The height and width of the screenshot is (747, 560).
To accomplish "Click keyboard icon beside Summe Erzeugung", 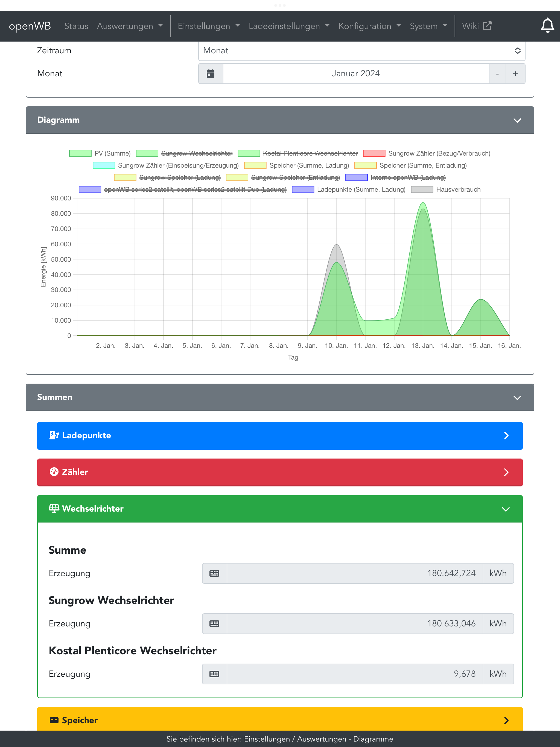I will [214, 573].
